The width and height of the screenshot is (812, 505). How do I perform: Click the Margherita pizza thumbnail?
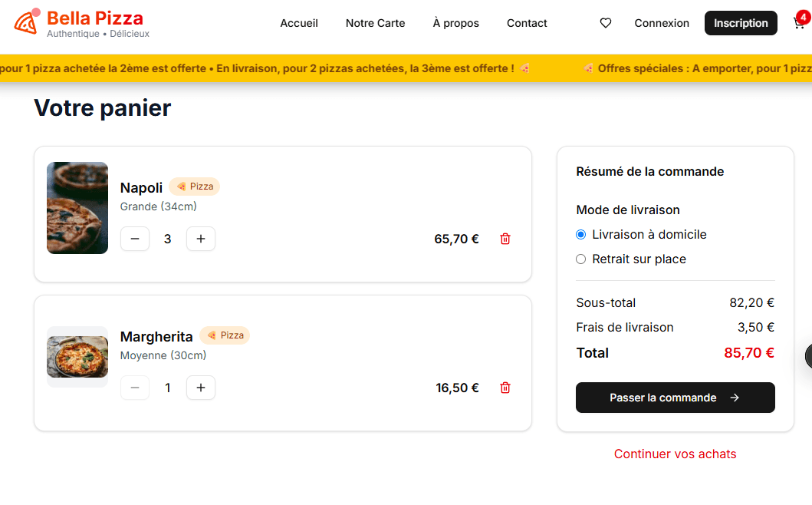[x=77, y=356]
